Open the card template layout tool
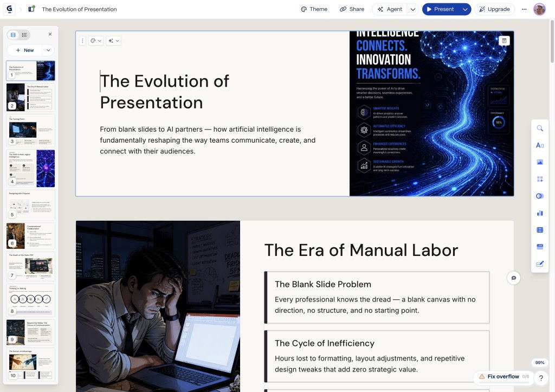Image resolution: width=555 pixels, height=392 pixels. pos(540,247)
